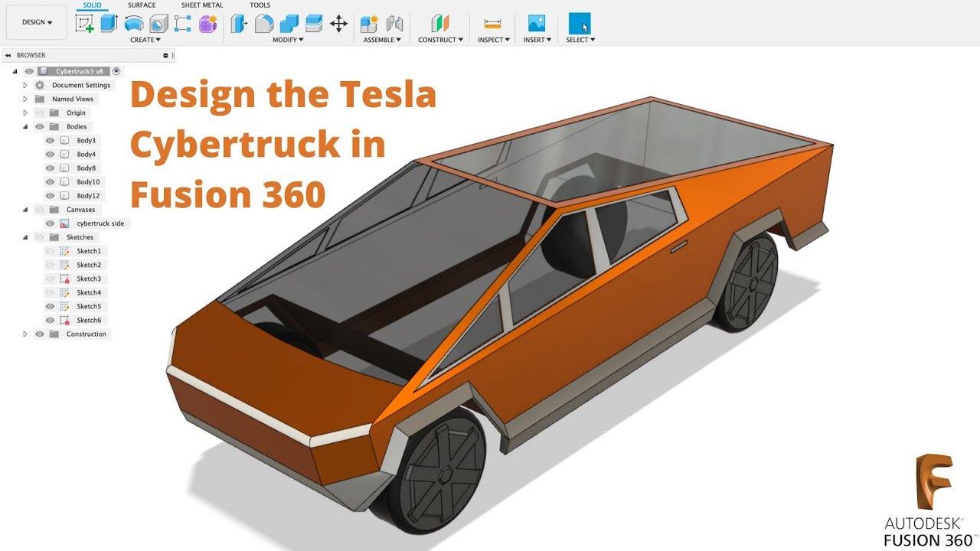Screen dimensions: 980x551
Task: Show the Origin folder
Action: (39, 112)
